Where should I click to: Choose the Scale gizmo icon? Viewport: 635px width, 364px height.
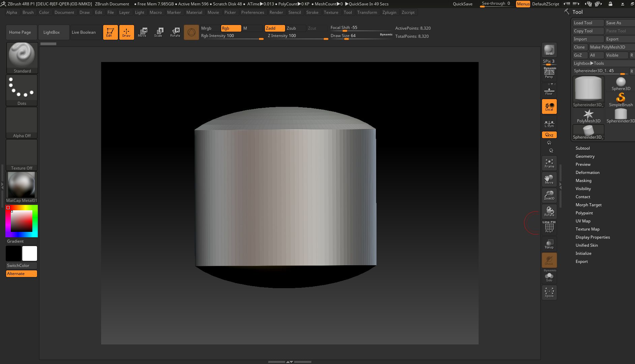pyautogui.click(x=158, y=32)
